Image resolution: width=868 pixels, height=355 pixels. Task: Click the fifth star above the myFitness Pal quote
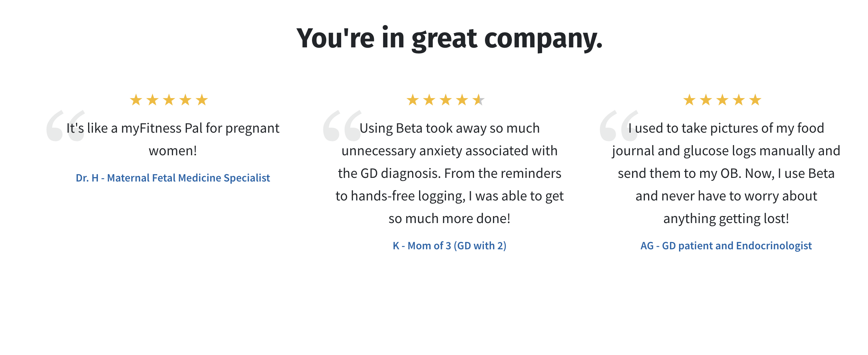tap(202, 100)
